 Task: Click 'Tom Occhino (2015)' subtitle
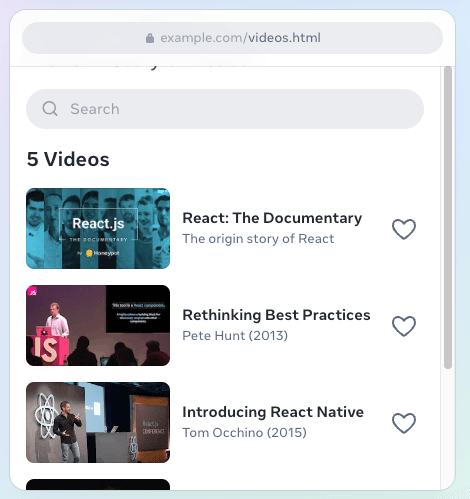(244, 433)
